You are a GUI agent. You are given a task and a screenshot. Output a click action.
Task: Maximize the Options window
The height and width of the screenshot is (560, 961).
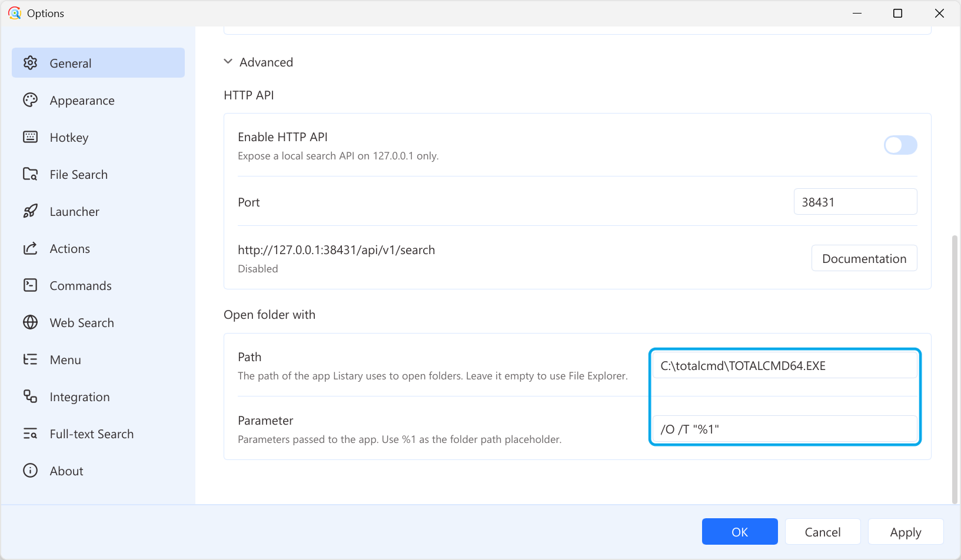point(897,13)
